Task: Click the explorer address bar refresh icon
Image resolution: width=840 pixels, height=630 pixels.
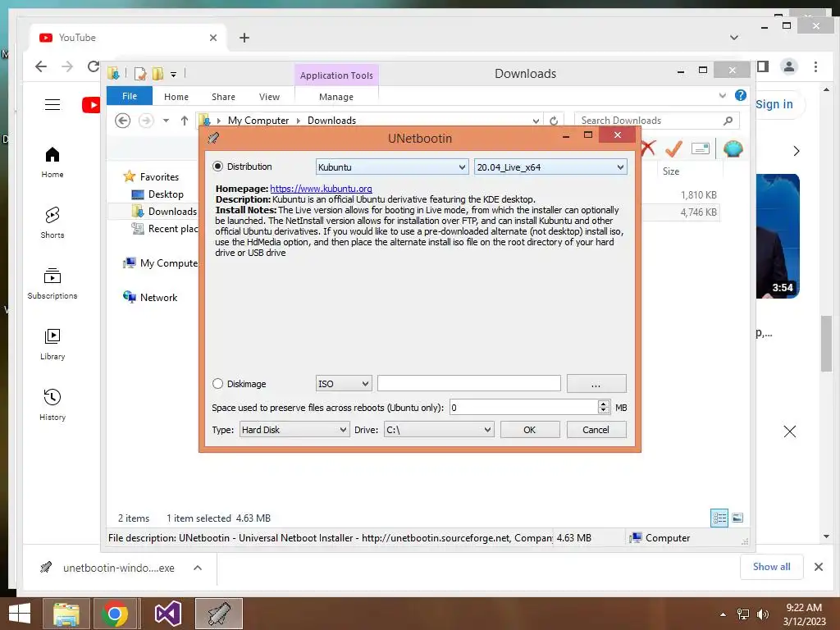Action: (x=554, y=121)
